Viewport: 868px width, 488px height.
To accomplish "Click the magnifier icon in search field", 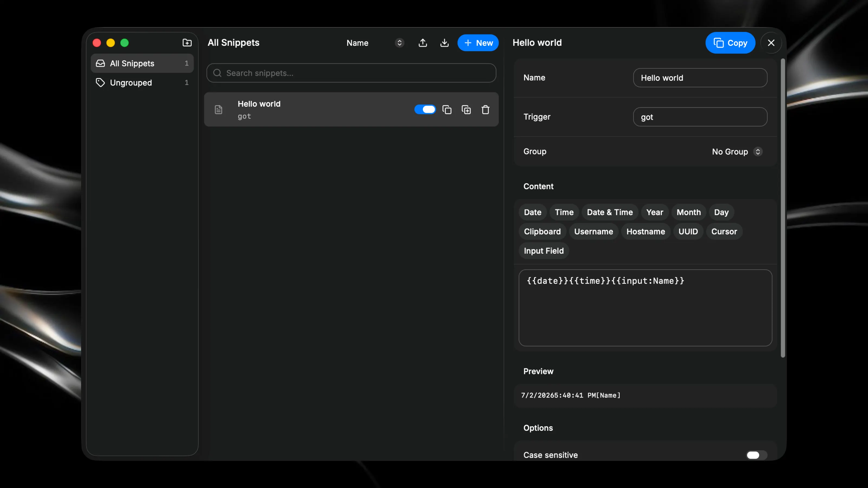I will click(x=217, y=73).
